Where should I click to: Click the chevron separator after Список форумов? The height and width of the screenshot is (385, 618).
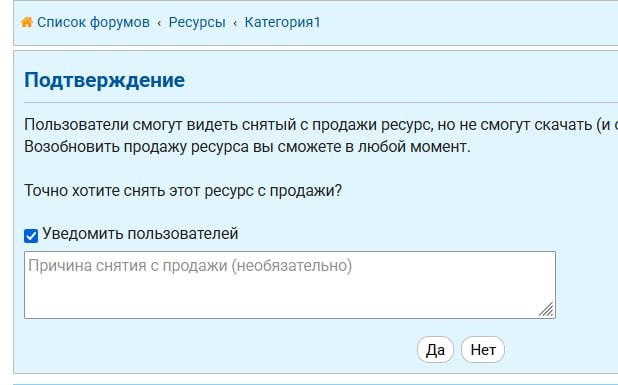click(159, 23)
